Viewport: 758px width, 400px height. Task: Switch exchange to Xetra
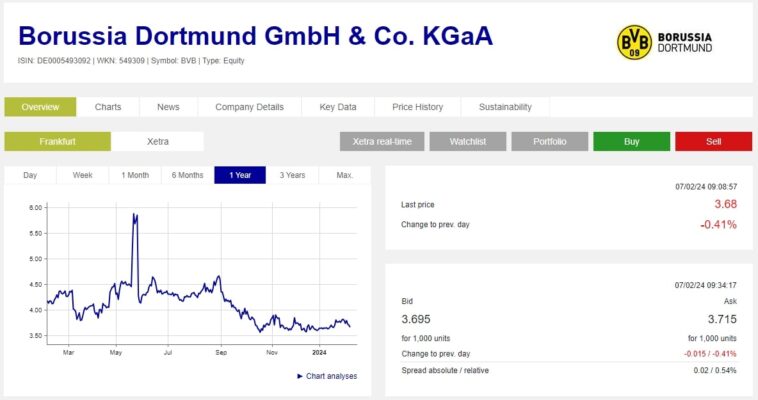pyautogui.click(x=157, y=142)
